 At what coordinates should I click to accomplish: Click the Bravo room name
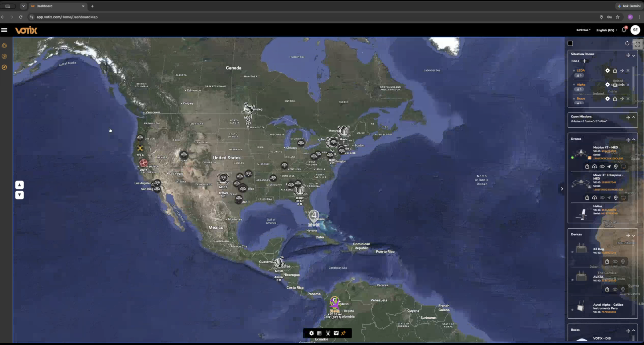tap(581, 98)
